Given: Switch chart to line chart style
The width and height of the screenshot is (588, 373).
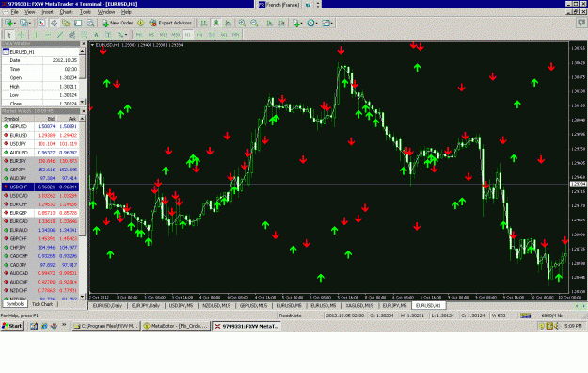Looking at the screenshot, I should pos(228,23).
